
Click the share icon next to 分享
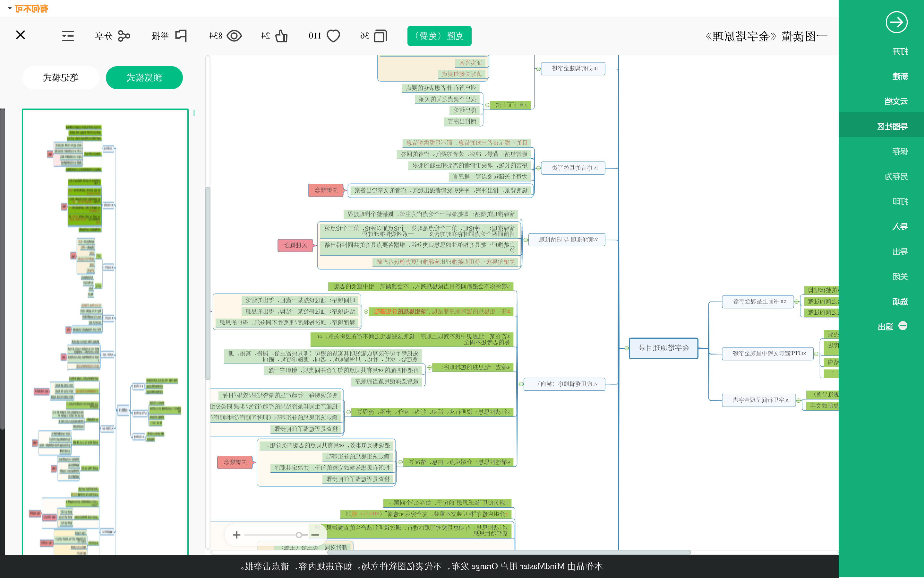click(124, 36)
